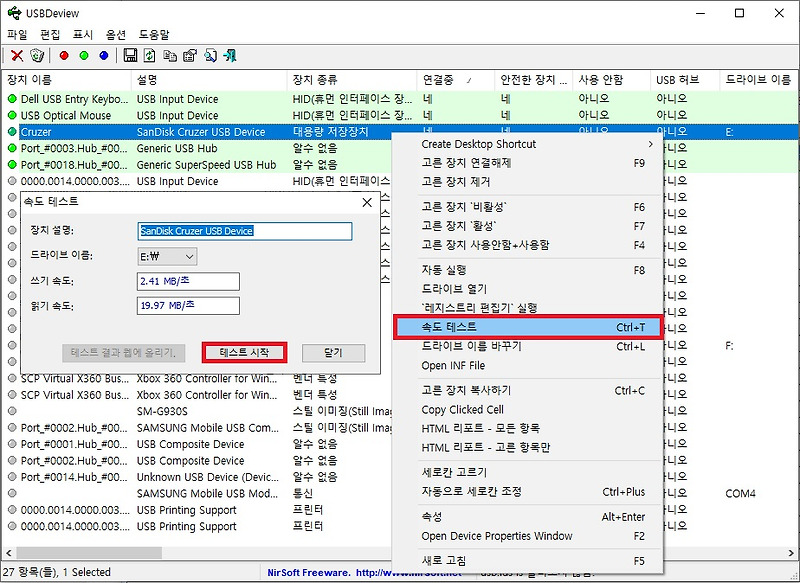The image size is (800, 583).
Task: Choose 속도 테스트 in the context menu
Action: [528, 327]
